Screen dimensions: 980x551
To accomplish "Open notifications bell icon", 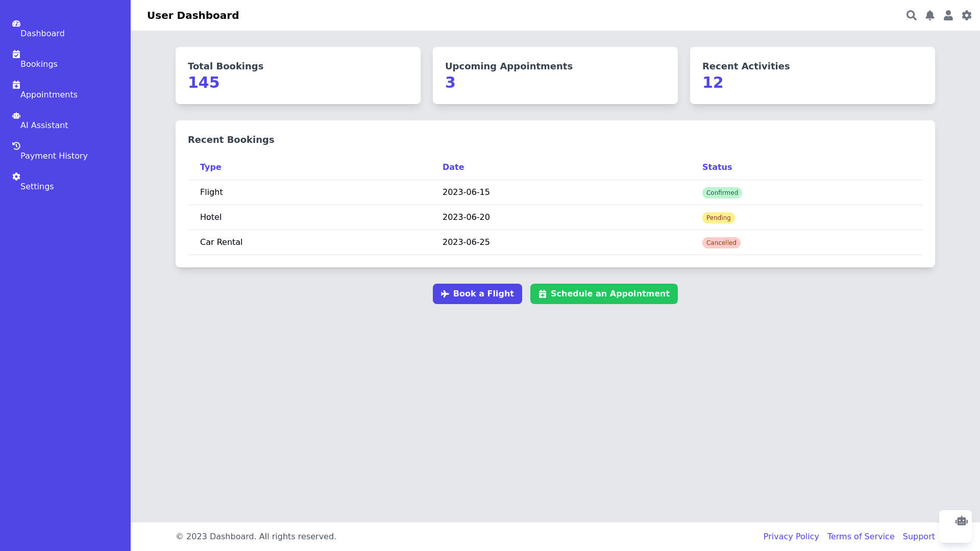I will tap(929, 15).
